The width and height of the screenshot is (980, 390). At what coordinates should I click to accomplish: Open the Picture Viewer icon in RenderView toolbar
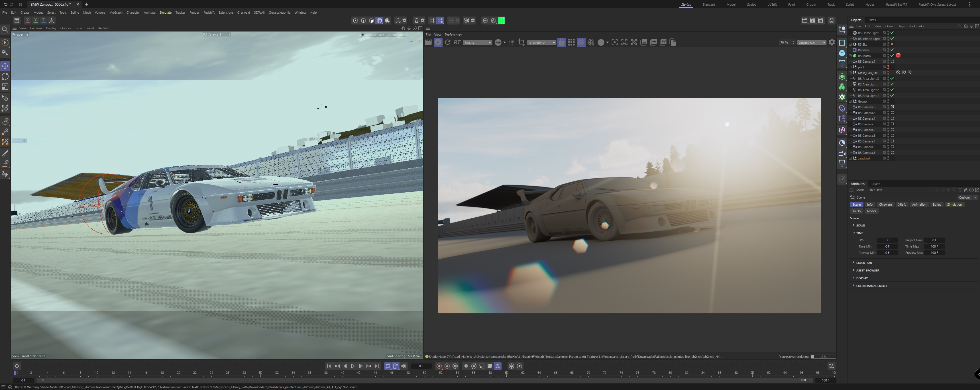point(663,42)
